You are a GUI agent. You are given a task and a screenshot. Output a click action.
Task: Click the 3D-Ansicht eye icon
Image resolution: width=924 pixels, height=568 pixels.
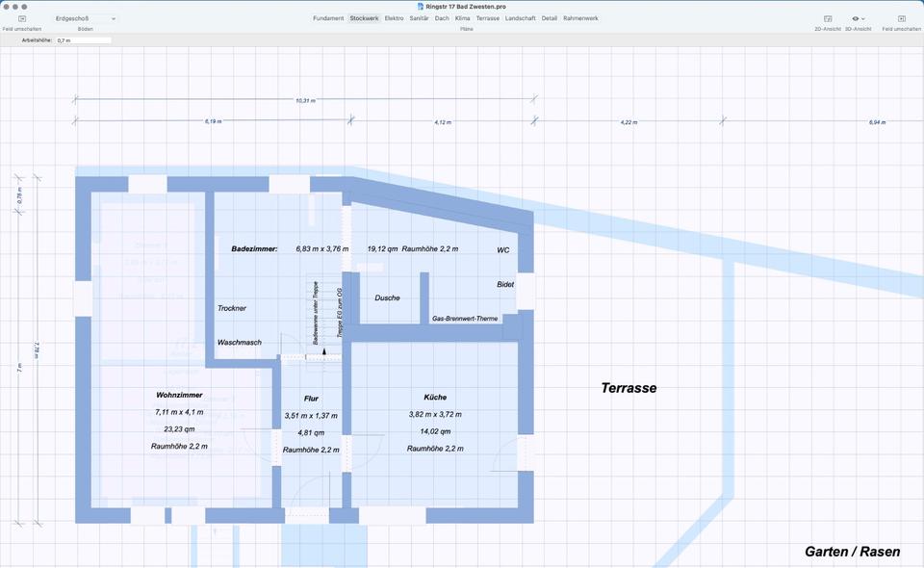click(856, 18)
